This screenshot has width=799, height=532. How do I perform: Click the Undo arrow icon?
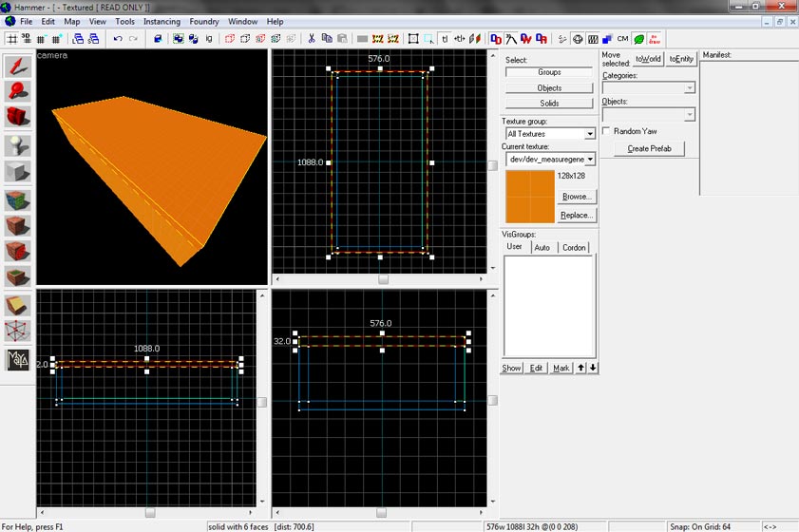tap(118, 39)
